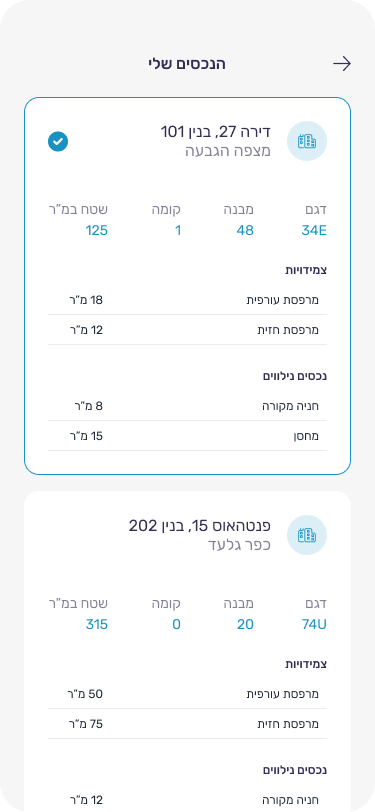Click building icon of פנטהאוס 15 card

click(x=307, y=535)
